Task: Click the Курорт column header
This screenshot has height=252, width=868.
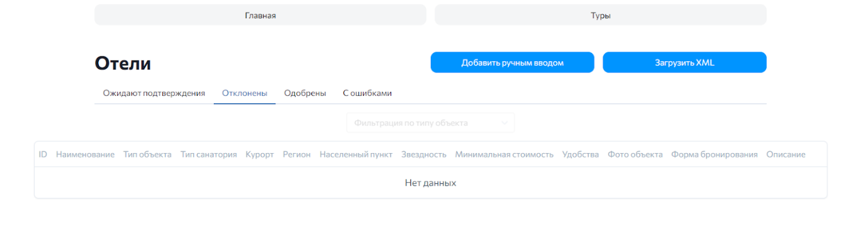Action: point(260,154)
